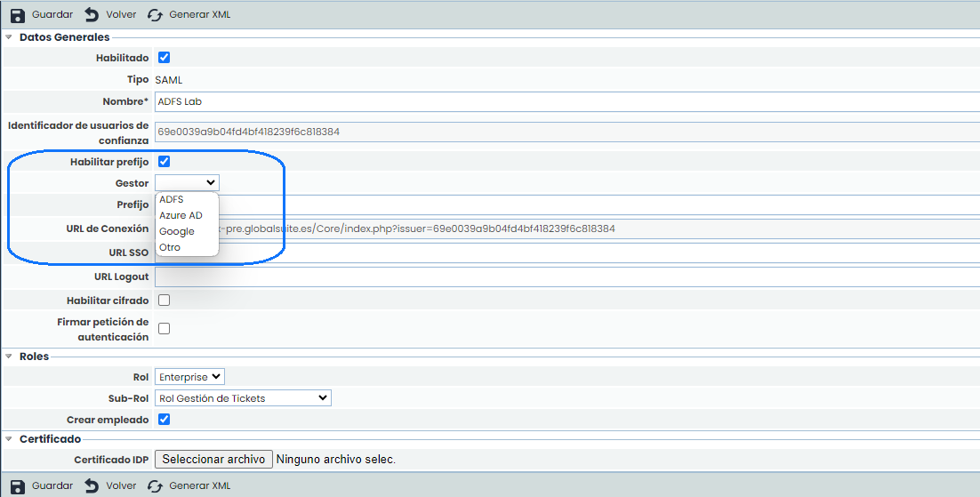Click the Seleccionar archivo button
This screenshot has height=497, width=980.
tap(213, 460)
